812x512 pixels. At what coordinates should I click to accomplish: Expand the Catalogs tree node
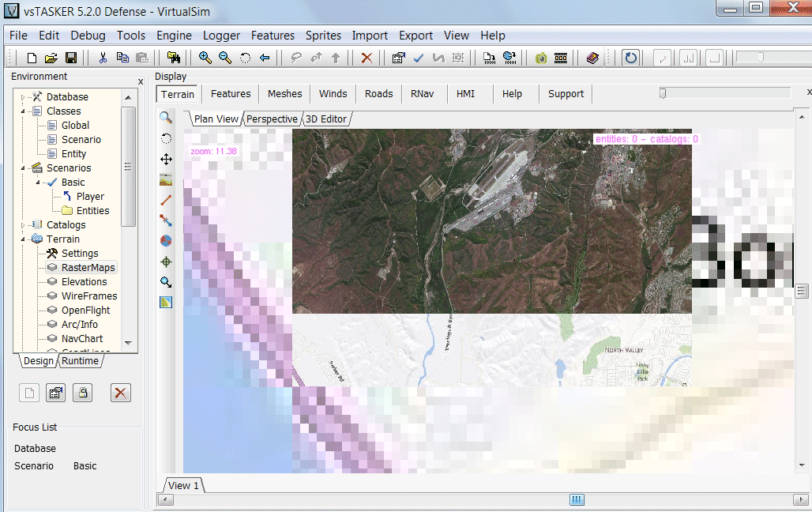pos(24,225)
